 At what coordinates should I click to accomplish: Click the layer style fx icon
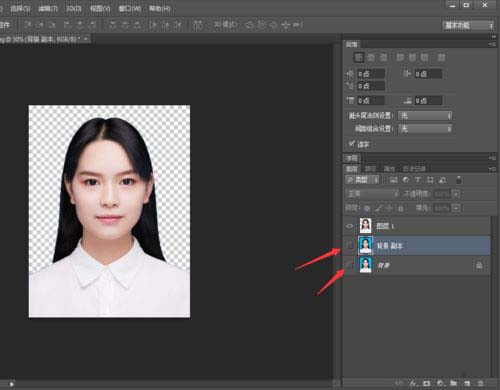tap(413, 383)
